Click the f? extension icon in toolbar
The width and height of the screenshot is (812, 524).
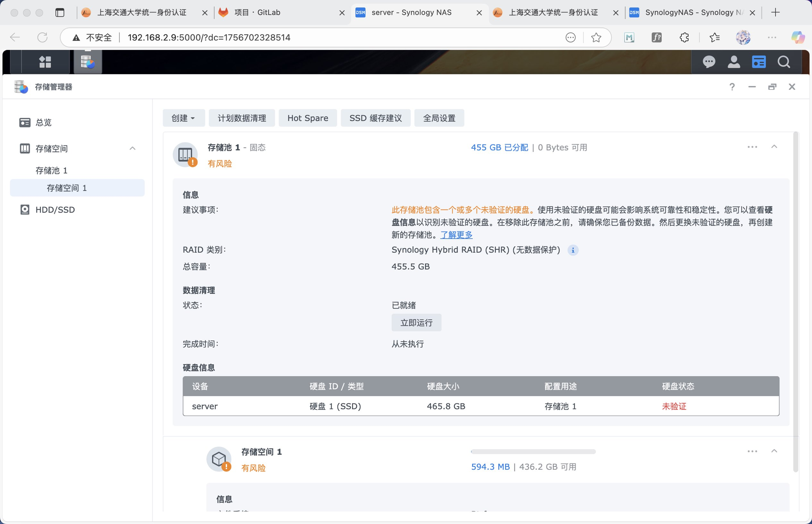[656, 38]
